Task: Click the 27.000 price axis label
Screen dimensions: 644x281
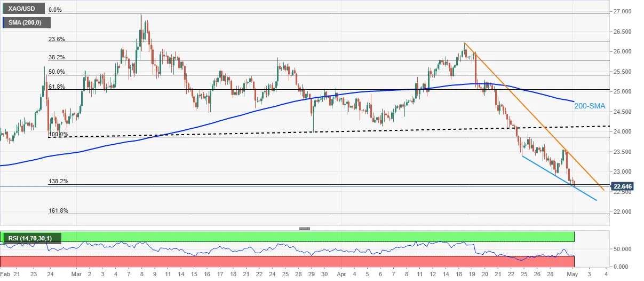Action: 623,12
